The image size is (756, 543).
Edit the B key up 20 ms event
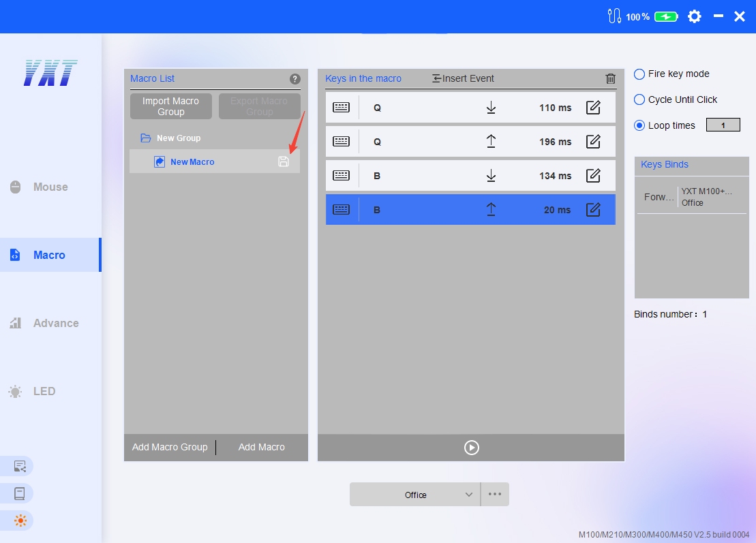pos(593,210)
